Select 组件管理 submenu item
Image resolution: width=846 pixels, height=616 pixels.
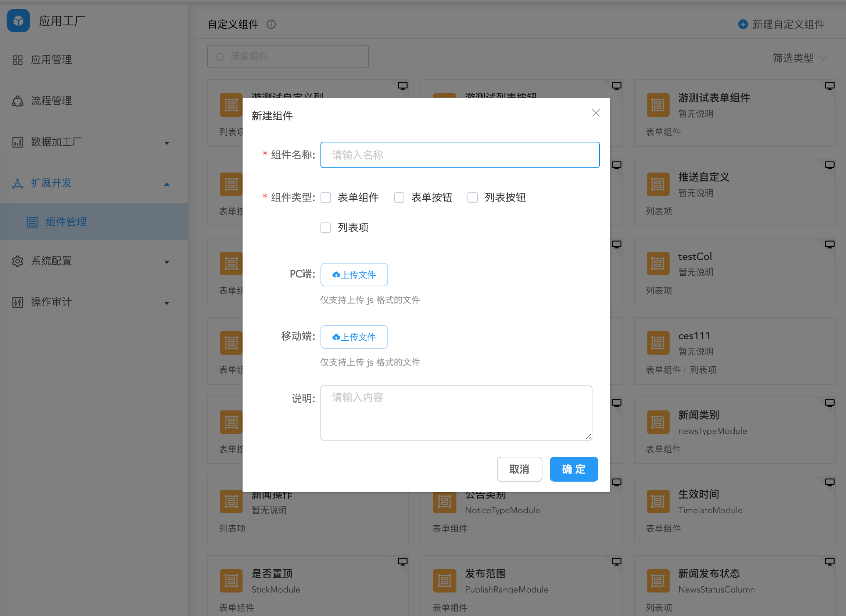pyautogui.click(x=66, y=222)
